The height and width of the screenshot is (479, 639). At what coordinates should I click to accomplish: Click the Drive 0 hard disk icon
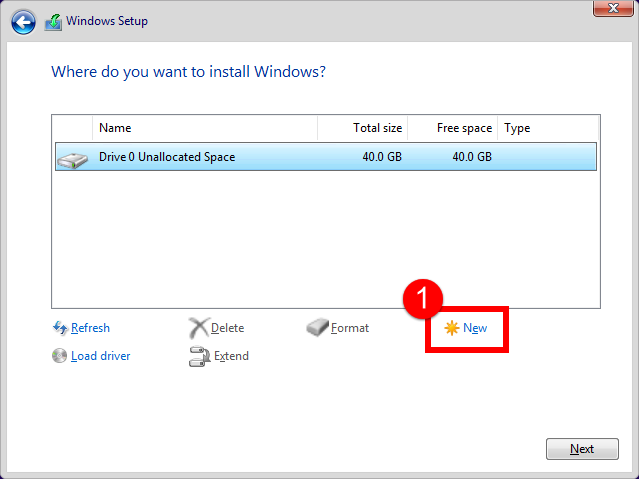(x=73, y=159)
